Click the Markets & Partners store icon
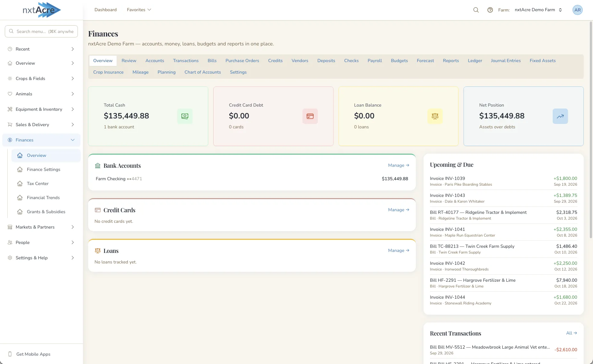Image resolution: width=593 pixels, height=364 pixels. click(10, 227)
